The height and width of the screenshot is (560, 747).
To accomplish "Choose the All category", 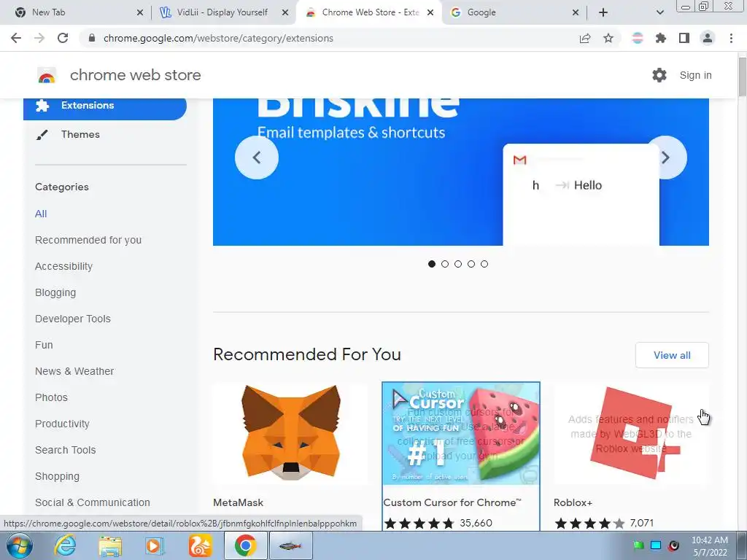I will 41,214.
